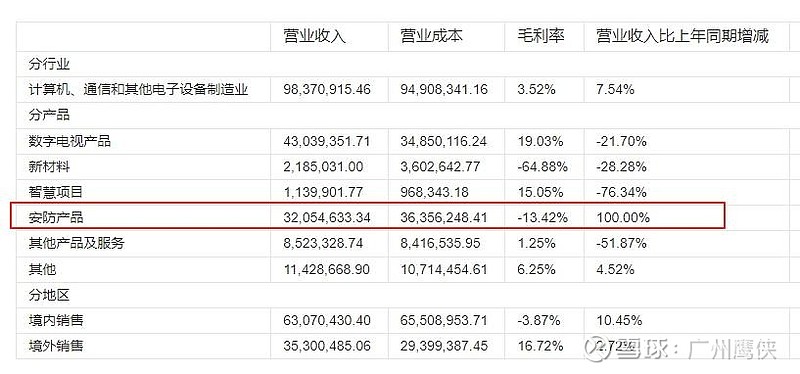Click the 营业成本 column header
This screenshot has width=800, height=374.
(432, 36)
